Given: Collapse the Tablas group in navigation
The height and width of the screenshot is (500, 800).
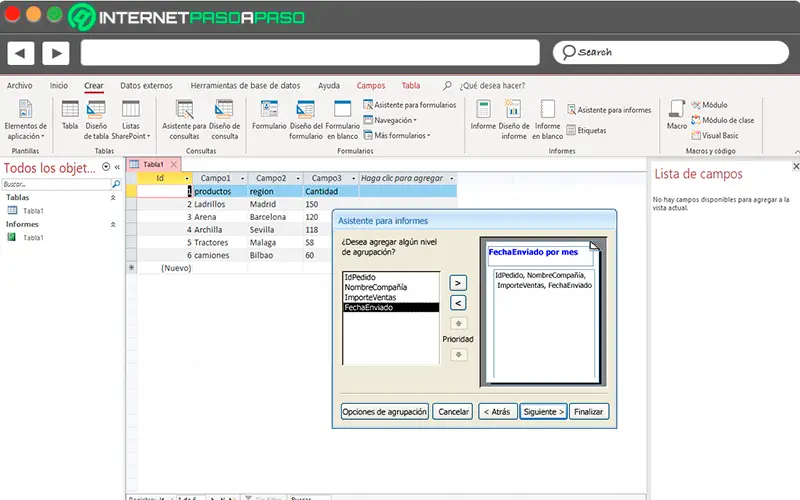Looking at the screenshot, I should (x=112, y=198).
